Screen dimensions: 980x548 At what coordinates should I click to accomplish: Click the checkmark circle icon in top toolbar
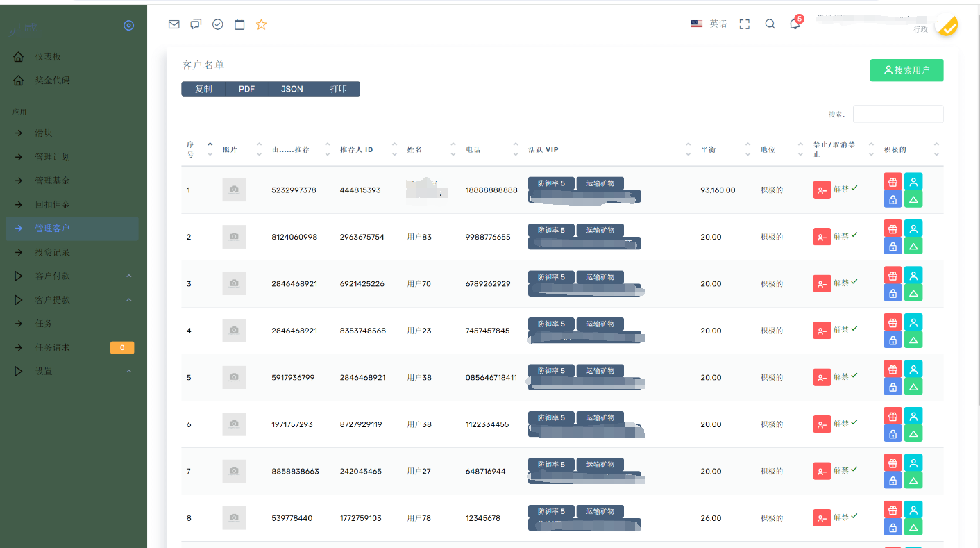point(218,24)
